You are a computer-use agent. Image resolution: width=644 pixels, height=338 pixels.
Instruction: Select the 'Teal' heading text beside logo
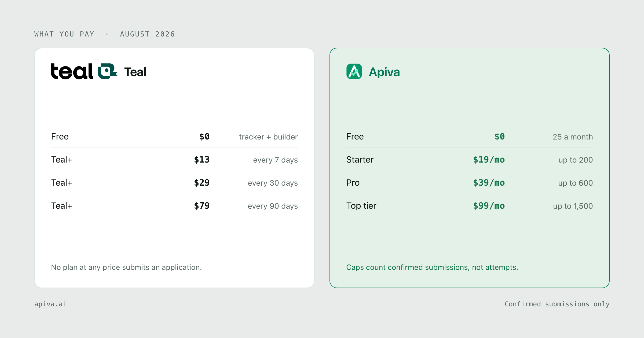pos(135,72)
